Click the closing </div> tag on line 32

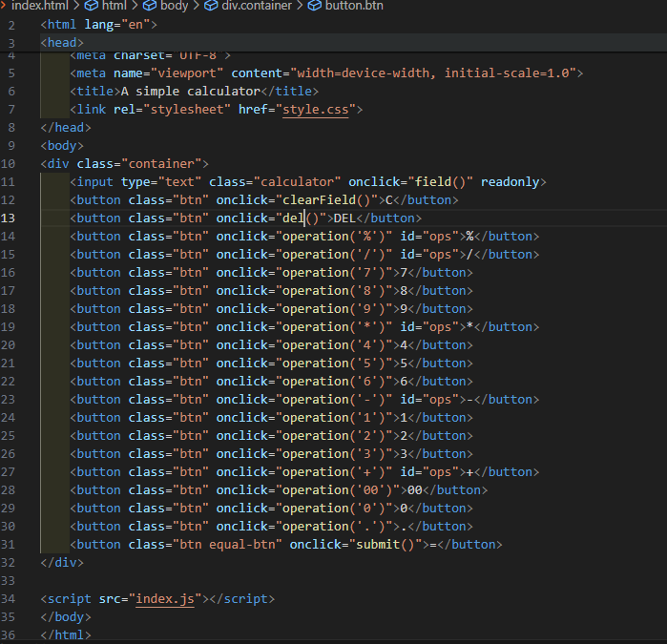pyautogui.click(x=62, y=562)
